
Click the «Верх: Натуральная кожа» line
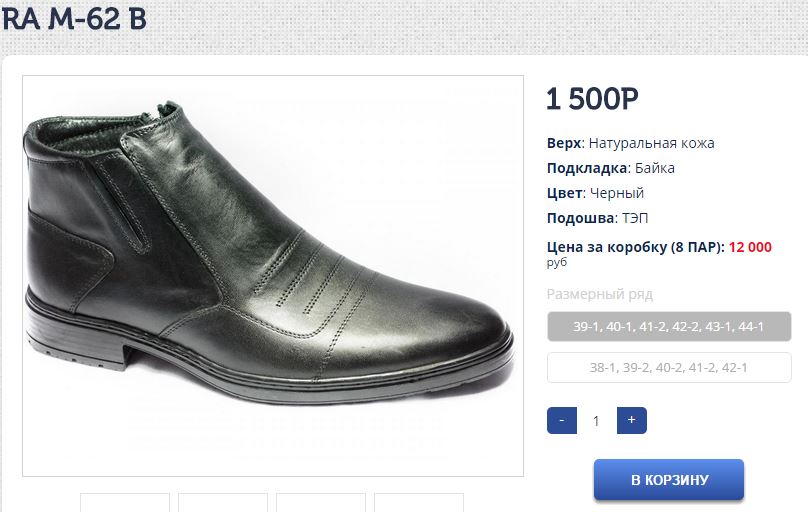click(x=630, y=143)
